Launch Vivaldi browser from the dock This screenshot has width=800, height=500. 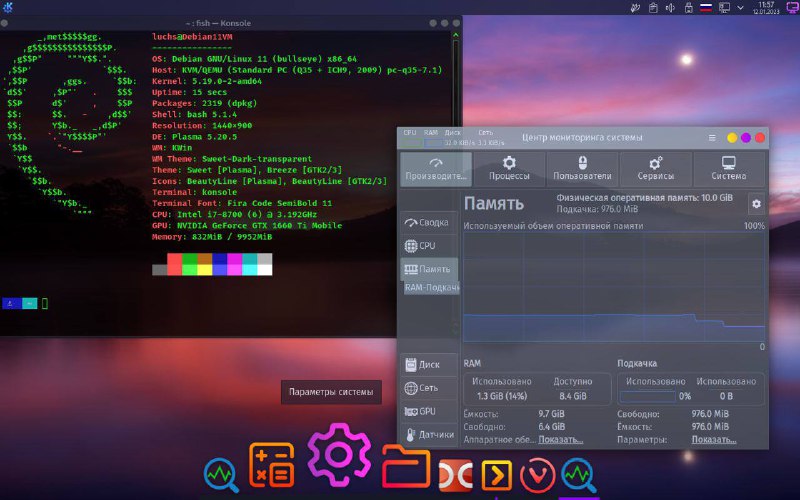pos(537,476)
